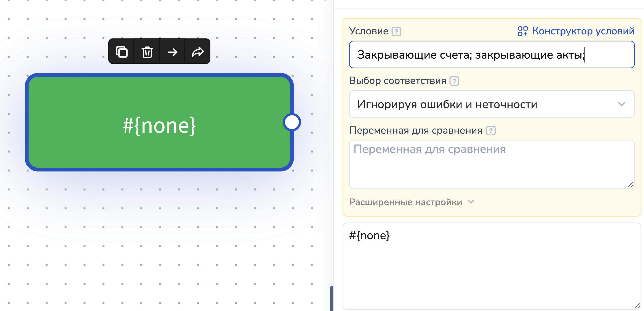Click the Переменная для сравнения label
Viewport: 644px width, 311px height.
coord(416,130)
